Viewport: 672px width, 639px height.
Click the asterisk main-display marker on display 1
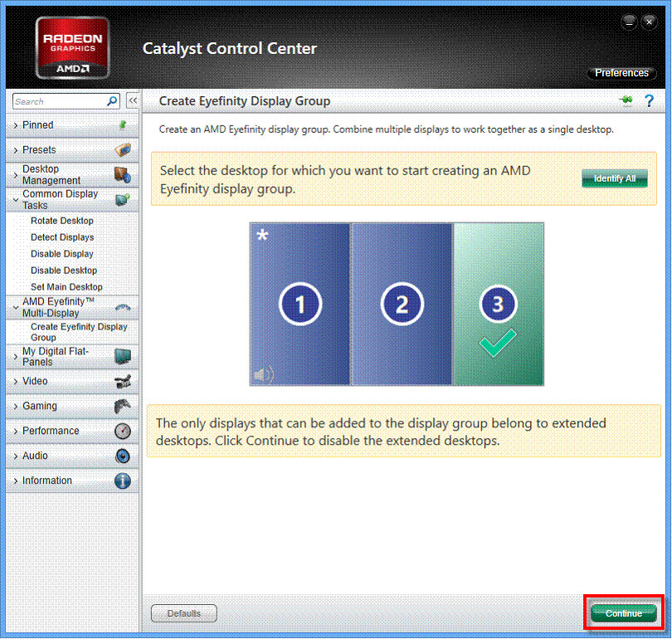pos(262,235)
